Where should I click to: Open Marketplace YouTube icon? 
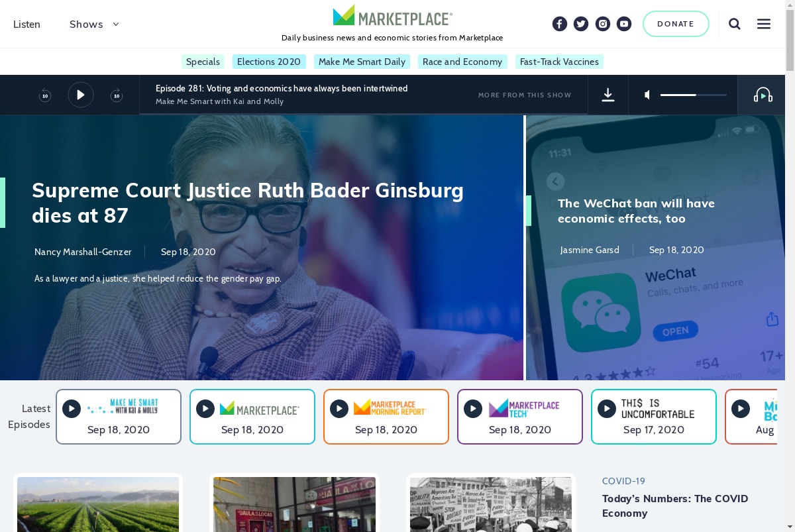624,24
